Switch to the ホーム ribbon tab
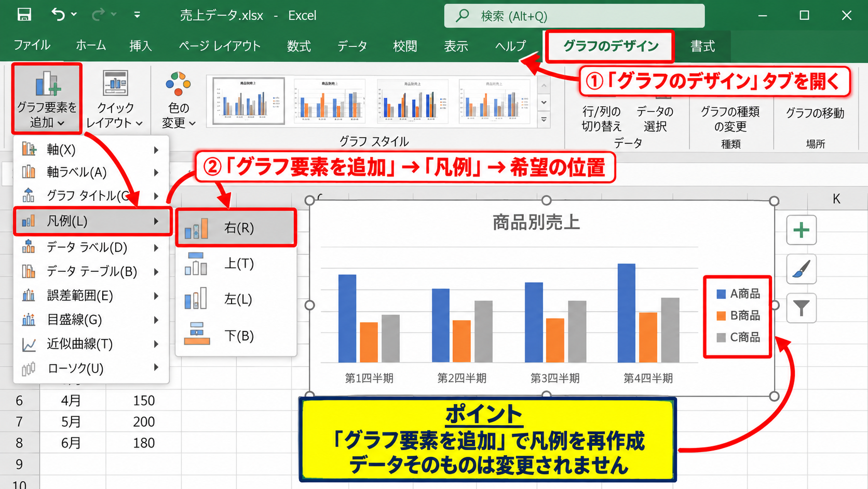Image resolution: width=868 pixels, height=489 pixels. tap(91, 46)
